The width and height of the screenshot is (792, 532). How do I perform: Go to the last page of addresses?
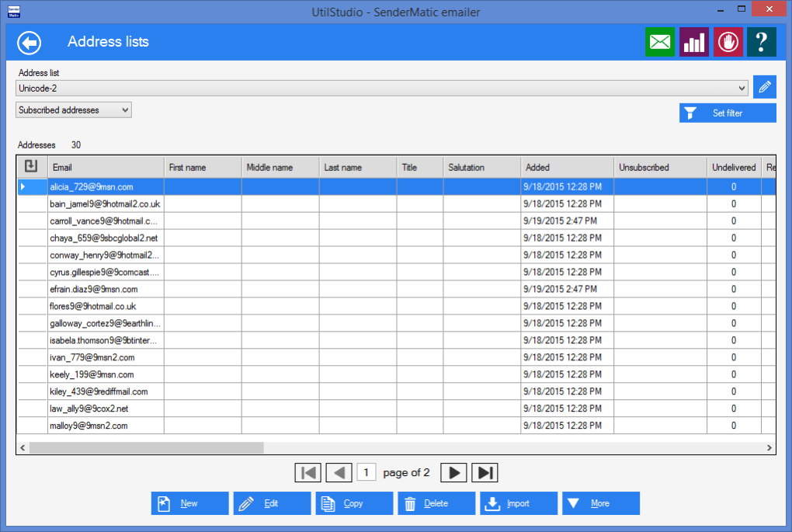point(485,472)
